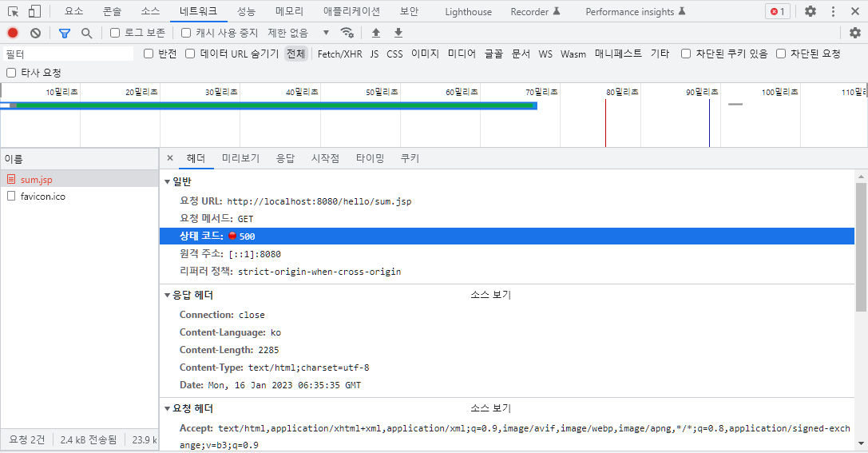Select favicon.ico request row
Image resolution: width=868 pixels, height=453 pixels.
pos(79,197)
